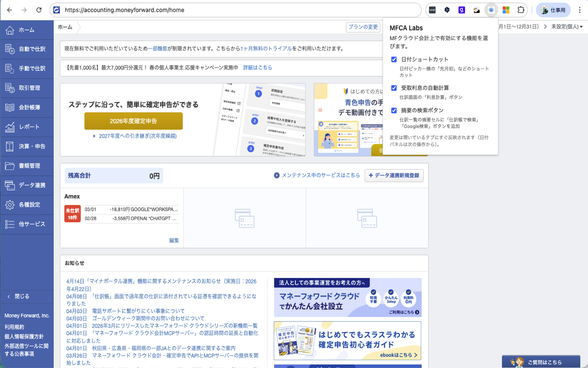Image resolution: width=588 pixels, height=368 pixels.
Task: Click the 自動で仕訳 sidebar icon
Action: coord(10,49)
